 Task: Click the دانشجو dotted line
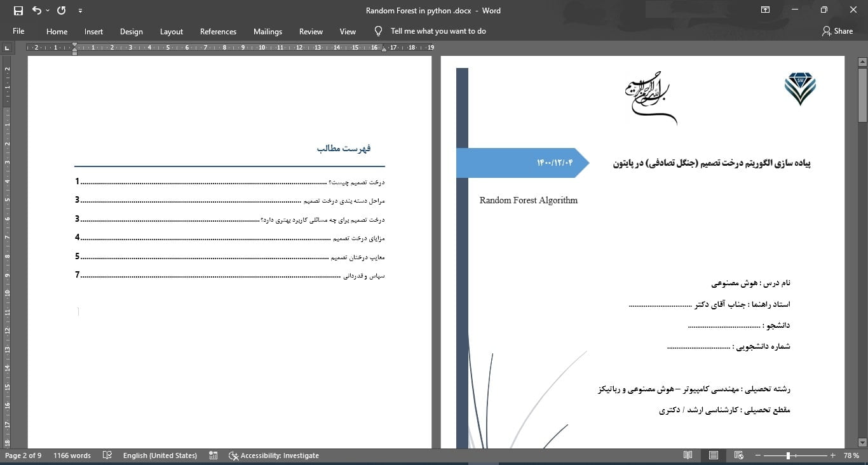pyautogui.click(x=740, y=325)
